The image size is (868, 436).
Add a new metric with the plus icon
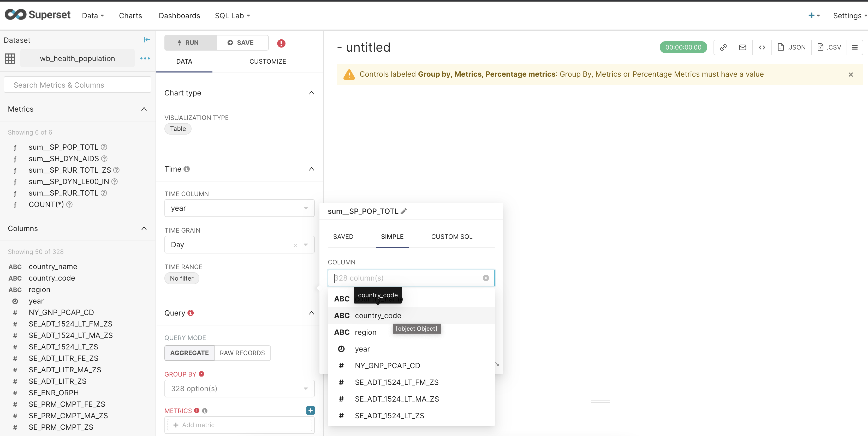click(x=310, y=410)
